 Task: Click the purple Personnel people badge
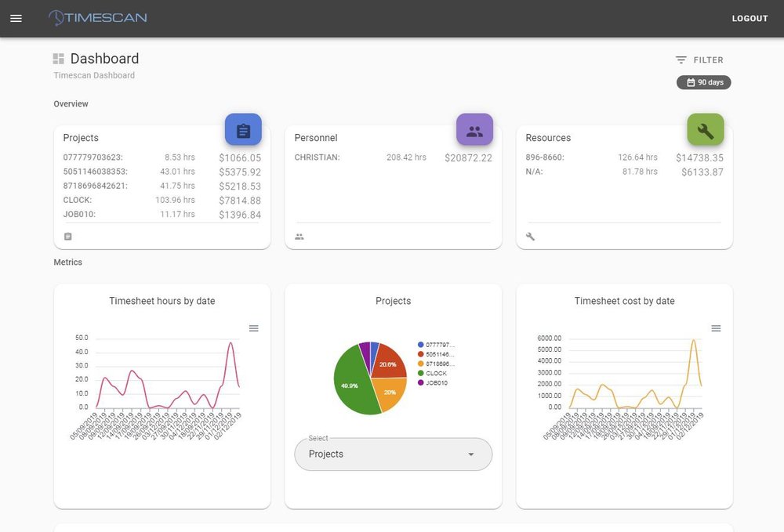click(x=474, y=130)
